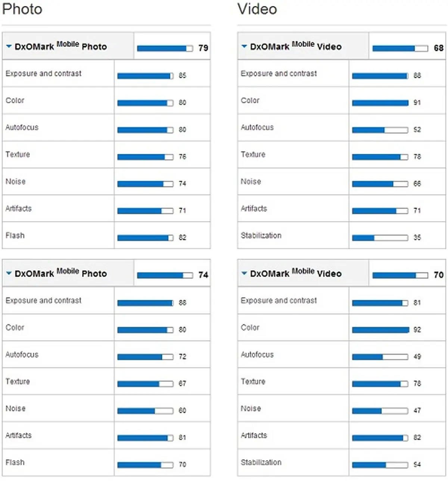Click the Photo overall score bar showing 79
The height and width of the screenshot is (481, 448).
pyautogui.click(x=165, y=48)
